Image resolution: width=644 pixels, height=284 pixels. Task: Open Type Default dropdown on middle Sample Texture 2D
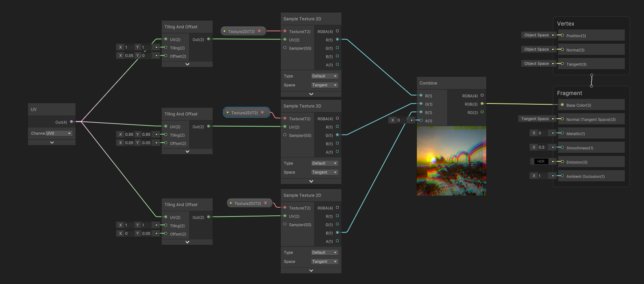325,163
